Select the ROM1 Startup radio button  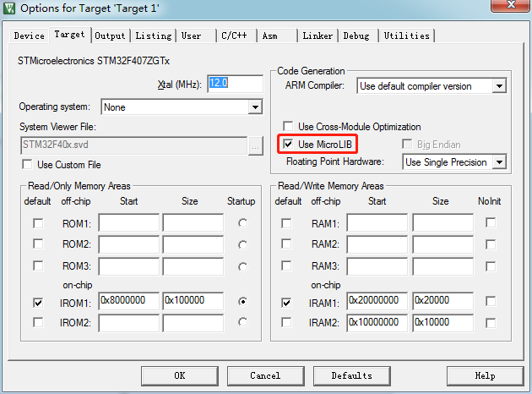(242, 223)
